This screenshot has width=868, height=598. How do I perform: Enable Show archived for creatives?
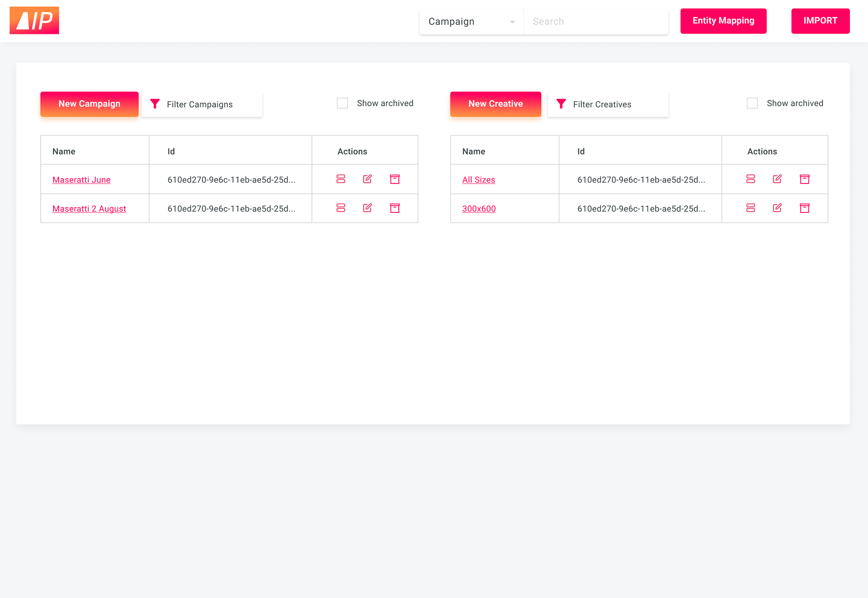coord(752,103)
